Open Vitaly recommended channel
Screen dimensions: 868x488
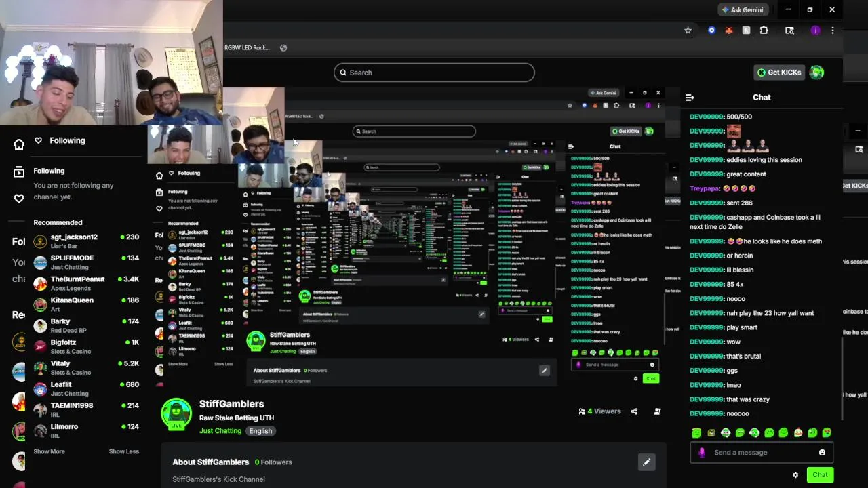pos(86,367)
